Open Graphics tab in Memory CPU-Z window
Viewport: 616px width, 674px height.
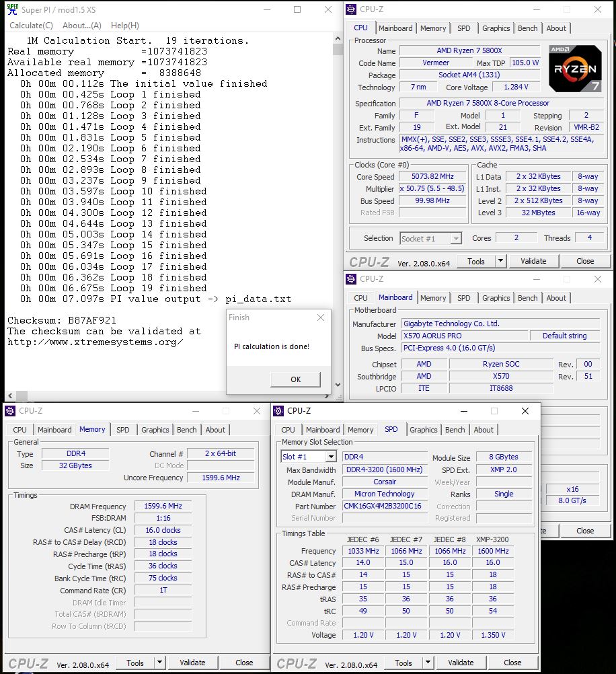155,430
